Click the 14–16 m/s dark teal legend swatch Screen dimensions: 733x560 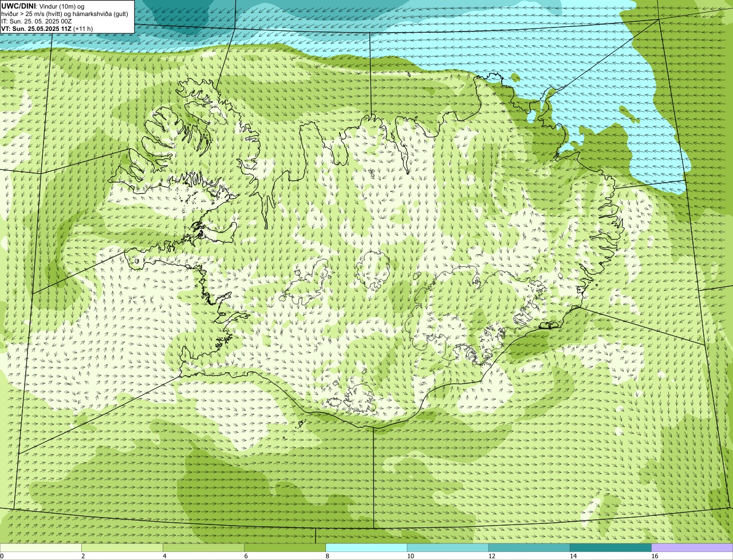point(610,547)
